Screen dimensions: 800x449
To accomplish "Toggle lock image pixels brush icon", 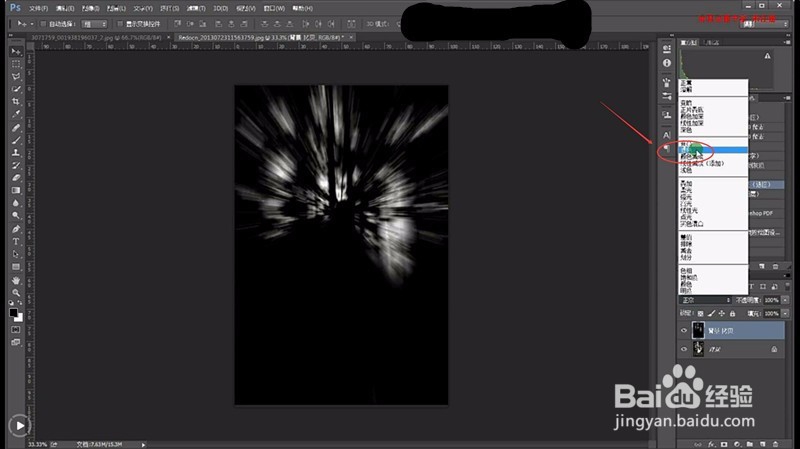I will tap(711, 314).
